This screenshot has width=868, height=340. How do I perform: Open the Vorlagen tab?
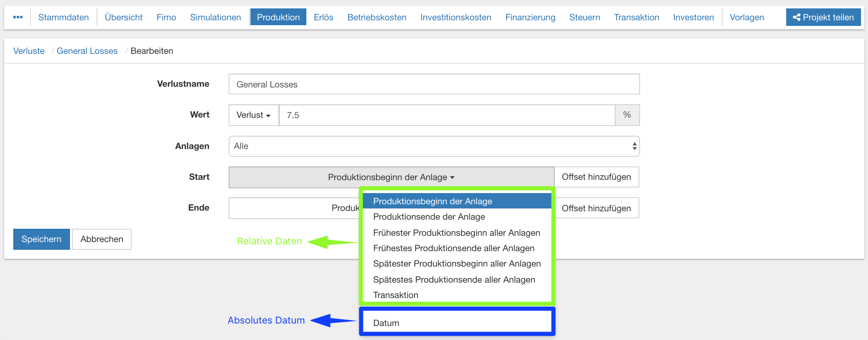pyautogui.click(x=747, y=17)
